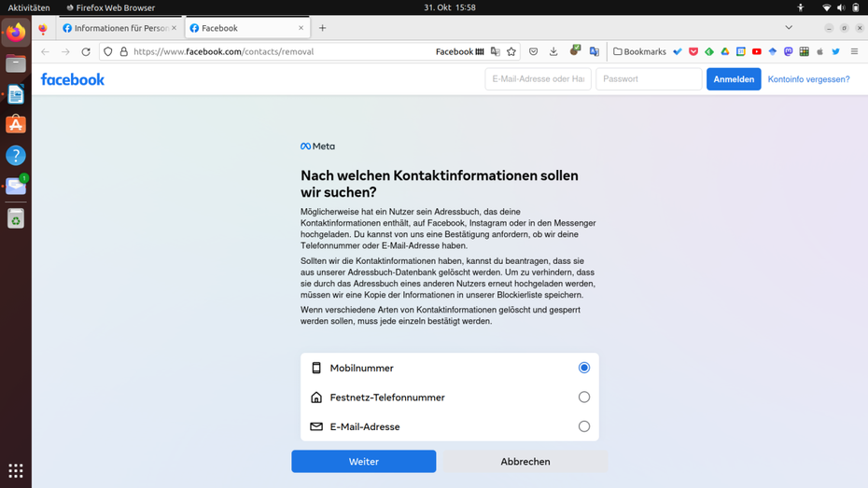The width and height of the screenshot is (868, 488).
Task: Open Files manager in dock
Action: point(16,63)
